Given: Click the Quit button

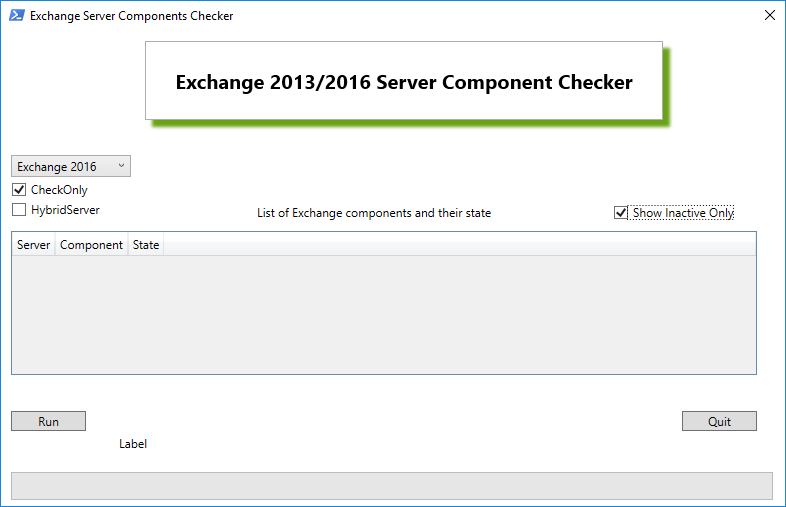Looking at the screenshot, I should [719, 421].
